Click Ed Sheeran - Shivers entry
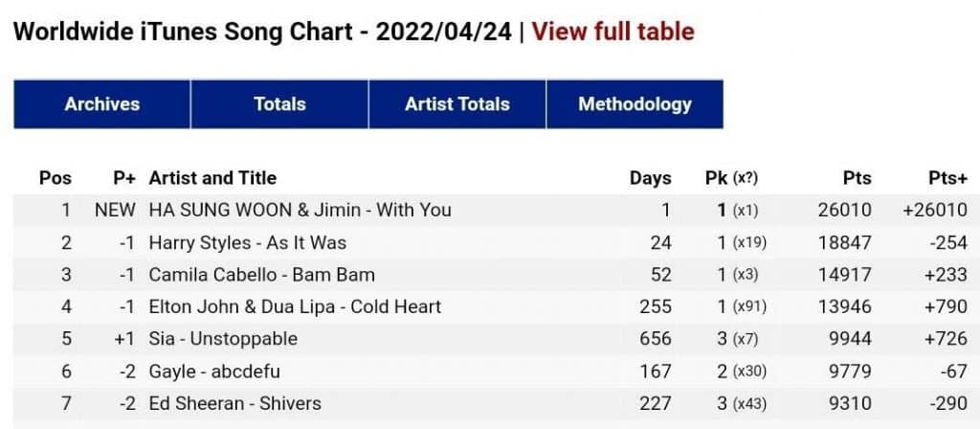The image size is (980, 429). [x=234, y=403]
